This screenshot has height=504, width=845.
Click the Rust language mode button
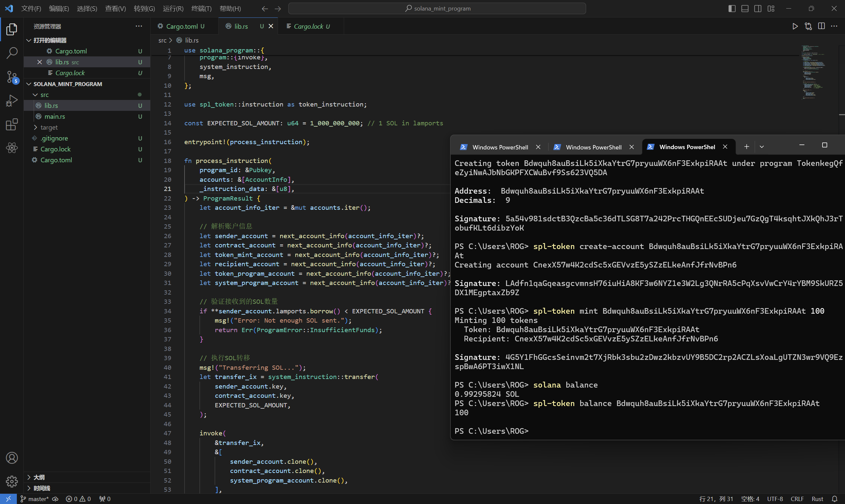817,499
